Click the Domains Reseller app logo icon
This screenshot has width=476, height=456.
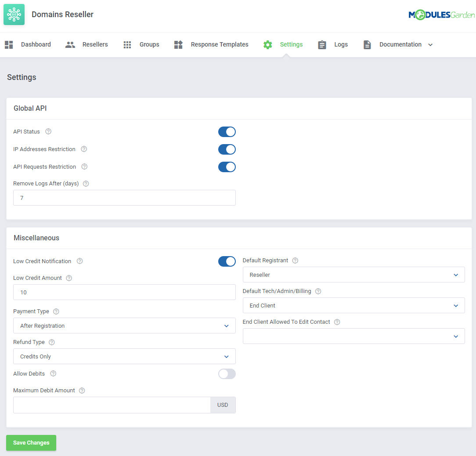[14, 14]
